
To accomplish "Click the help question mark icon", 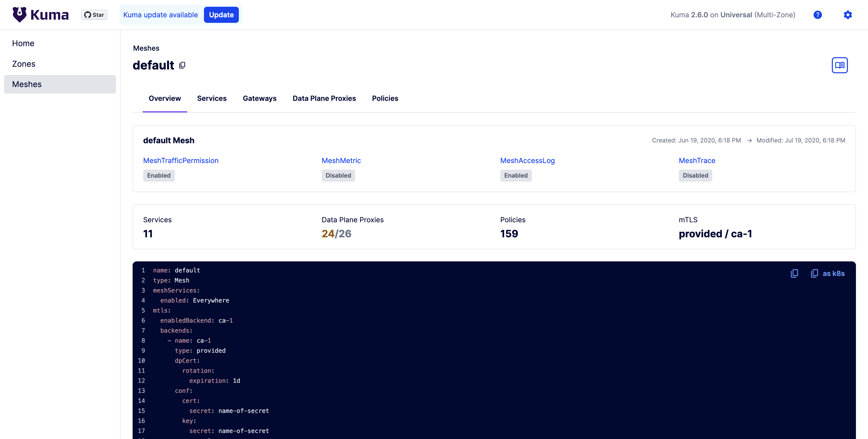I will point(818,15).
